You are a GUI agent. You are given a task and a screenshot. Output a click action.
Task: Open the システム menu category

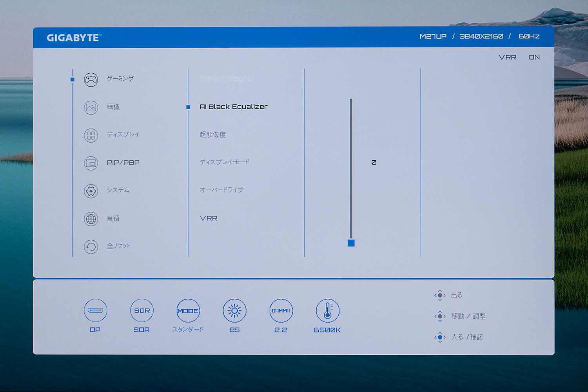point(118,190)
